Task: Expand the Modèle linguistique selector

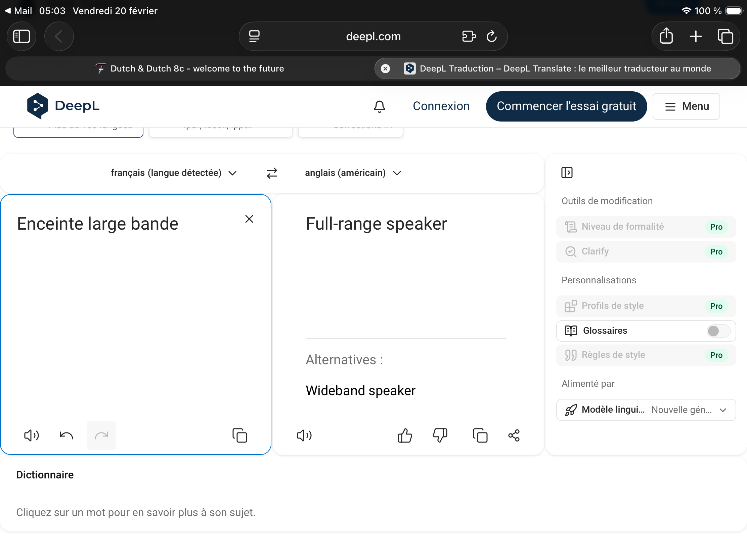Action: tap(645, 410)
